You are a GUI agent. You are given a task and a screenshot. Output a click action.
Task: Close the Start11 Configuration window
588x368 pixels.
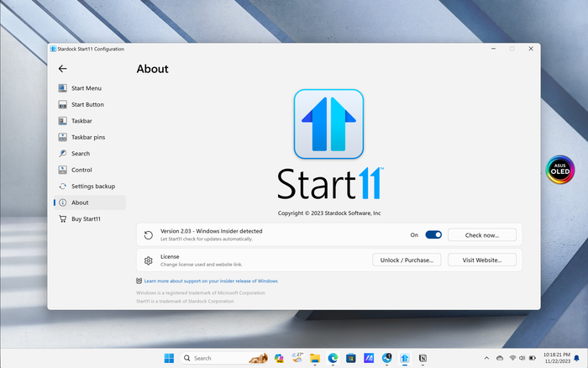531,49
